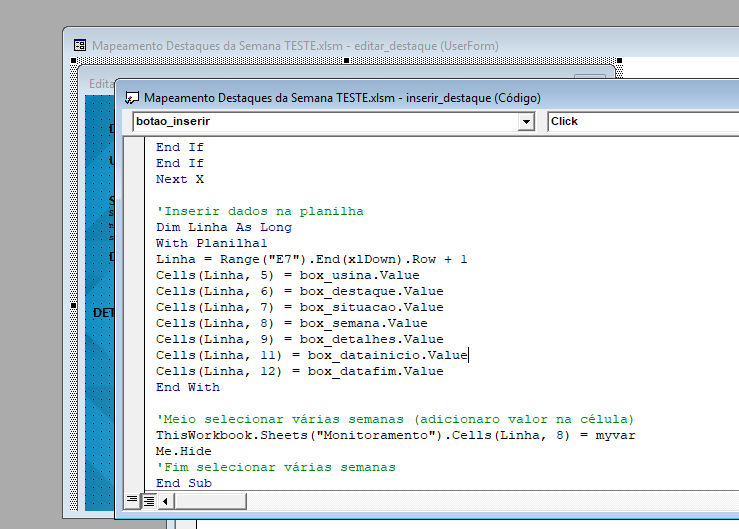Viewport: 739px width, 529px height.
Task: Click the line with box_datainicio.Value
Action: point(312,355)
